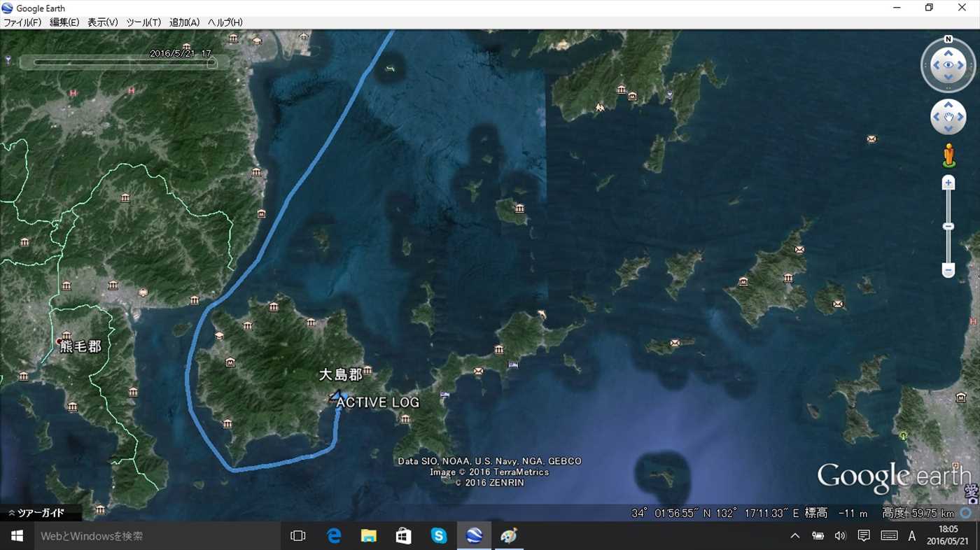The height and width of the screenshot is (550, 980).
Task: Click the hand icon in move joystick
Action: [x=948, y=117]
